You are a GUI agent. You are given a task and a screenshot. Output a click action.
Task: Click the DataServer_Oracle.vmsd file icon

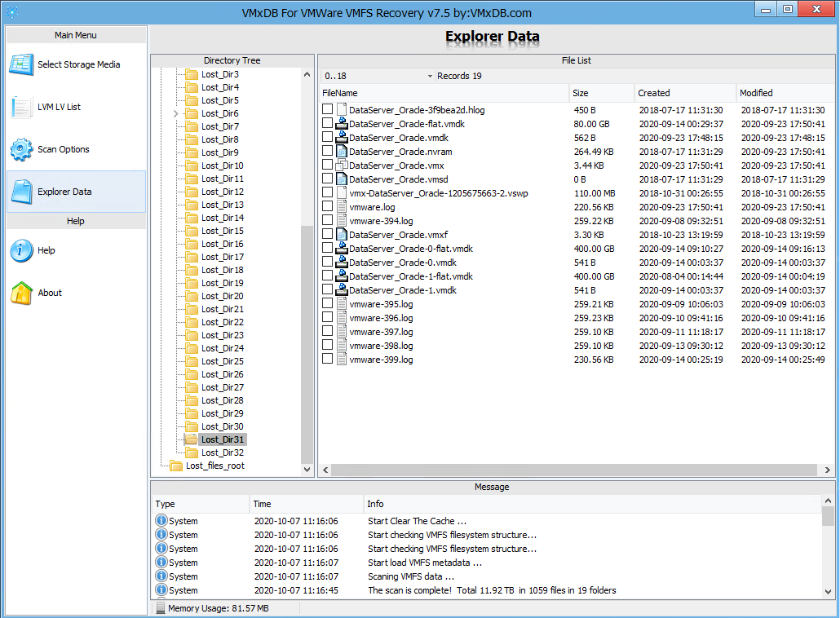point(341,179)
